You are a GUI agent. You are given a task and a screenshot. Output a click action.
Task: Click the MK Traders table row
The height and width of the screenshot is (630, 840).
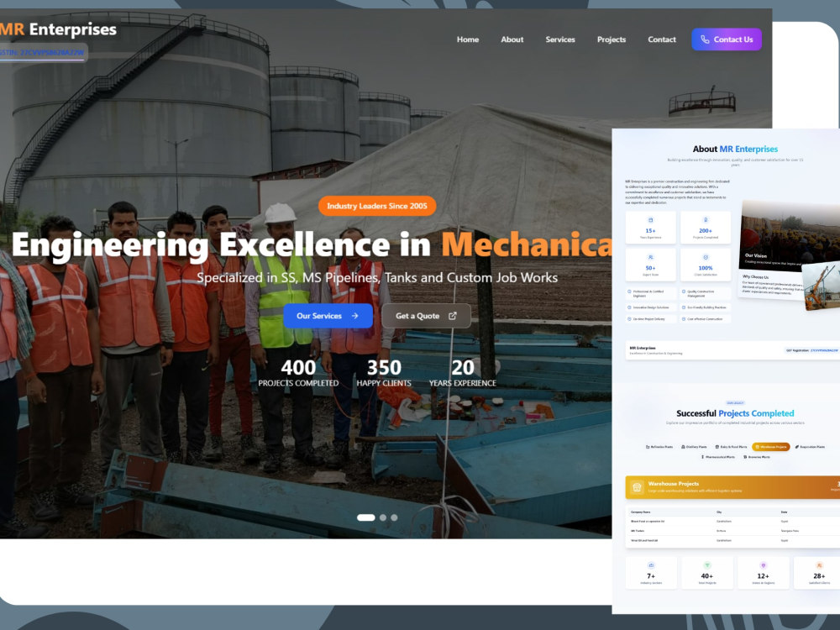(732, 531)
